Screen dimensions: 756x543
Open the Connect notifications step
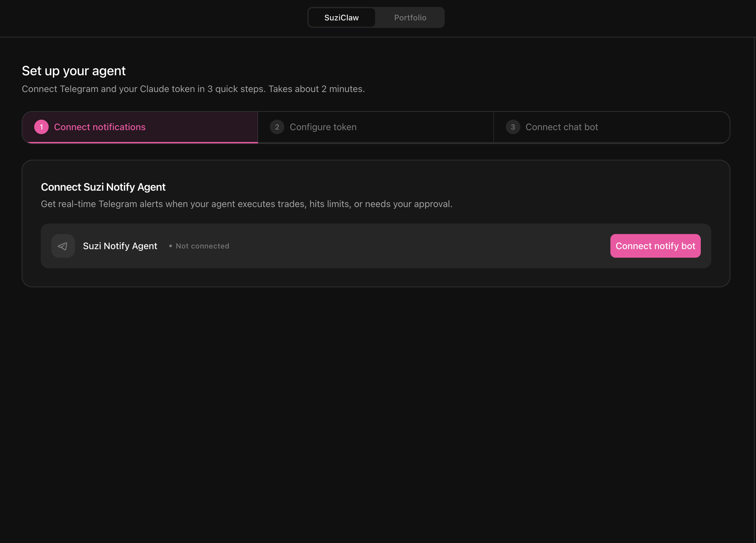[100, 127]
